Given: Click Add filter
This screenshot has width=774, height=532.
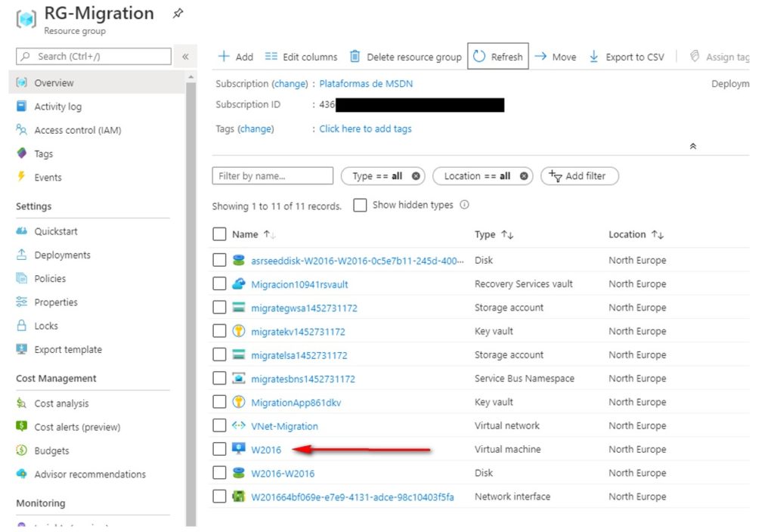Looking at the screenshot, I should tap(580, 176).
